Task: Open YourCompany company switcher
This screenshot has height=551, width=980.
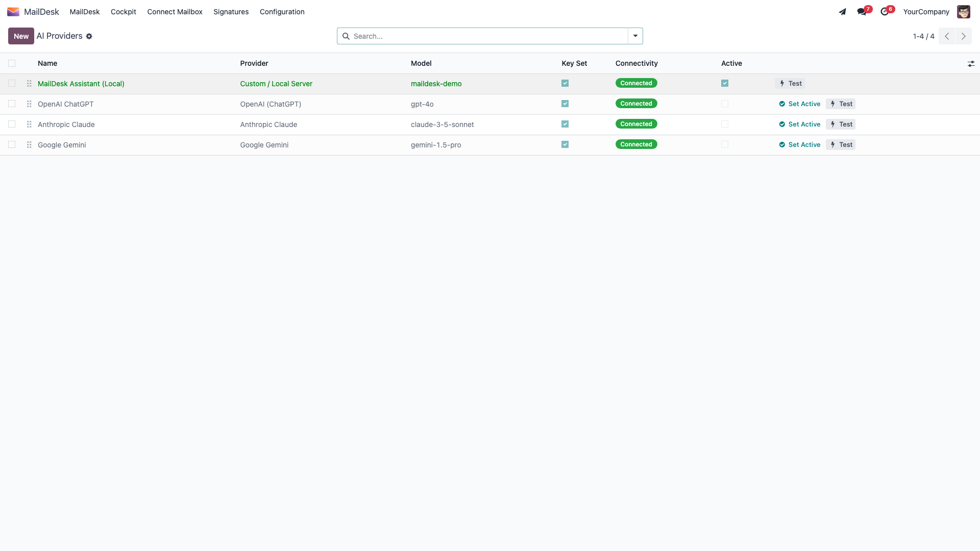Action: (926, 12)
